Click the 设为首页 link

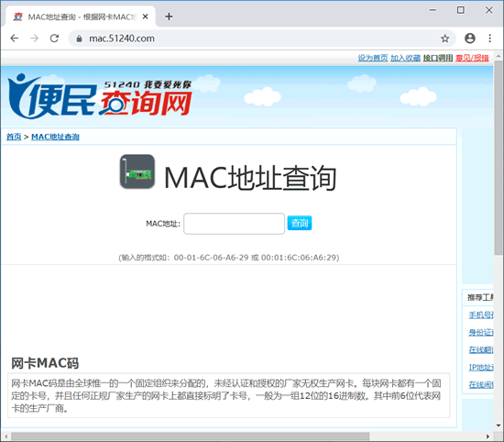pos(373,58)
